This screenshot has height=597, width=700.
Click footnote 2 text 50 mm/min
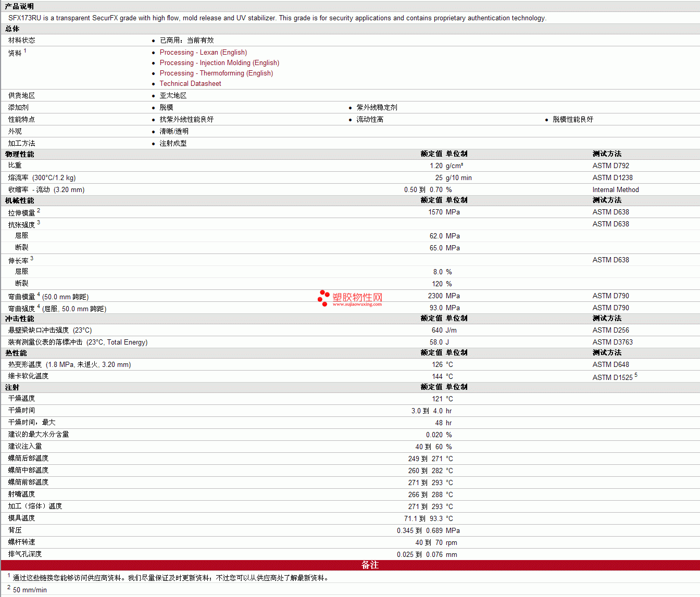pos(30,590)
